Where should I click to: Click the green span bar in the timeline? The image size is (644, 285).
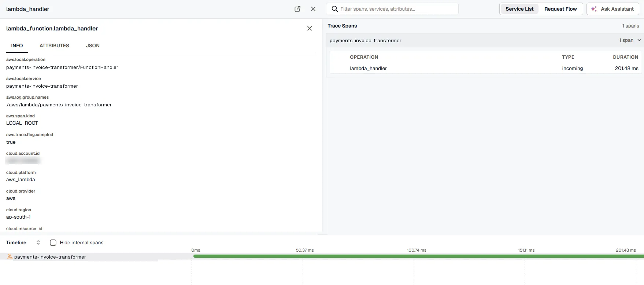(418, 256)
